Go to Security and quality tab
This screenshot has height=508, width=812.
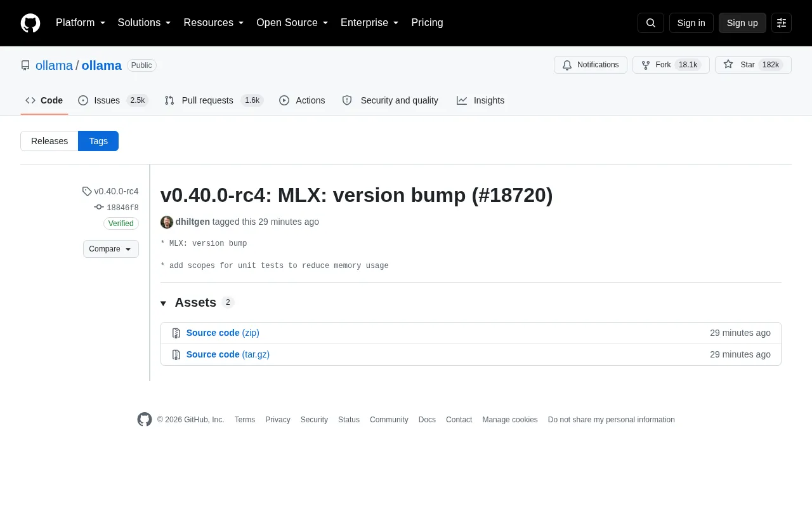pyautogui.click(x=390, y=100)
